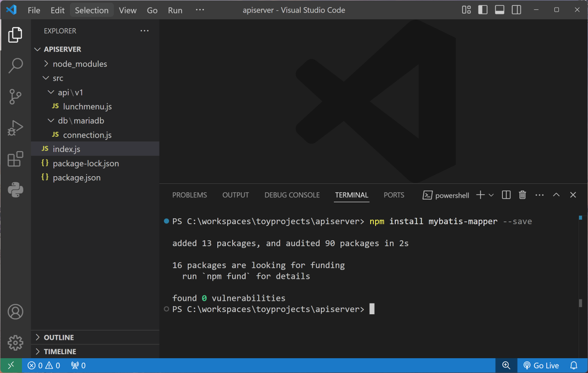588x373 pixels.
Task: Open Explorer views and more actions ellipsis
Action: click(x=144, y=31)
